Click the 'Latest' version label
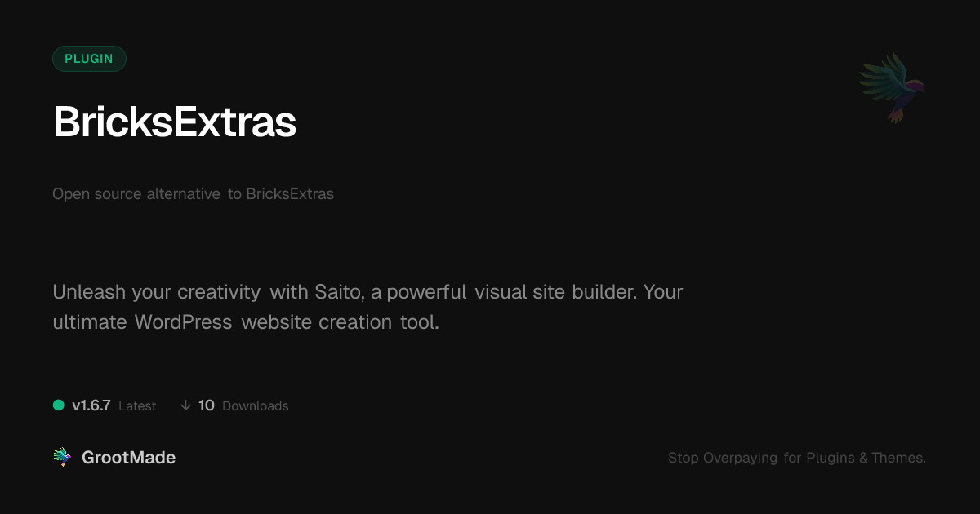Viewport: 980px width, 514px height. pos(137,406)
